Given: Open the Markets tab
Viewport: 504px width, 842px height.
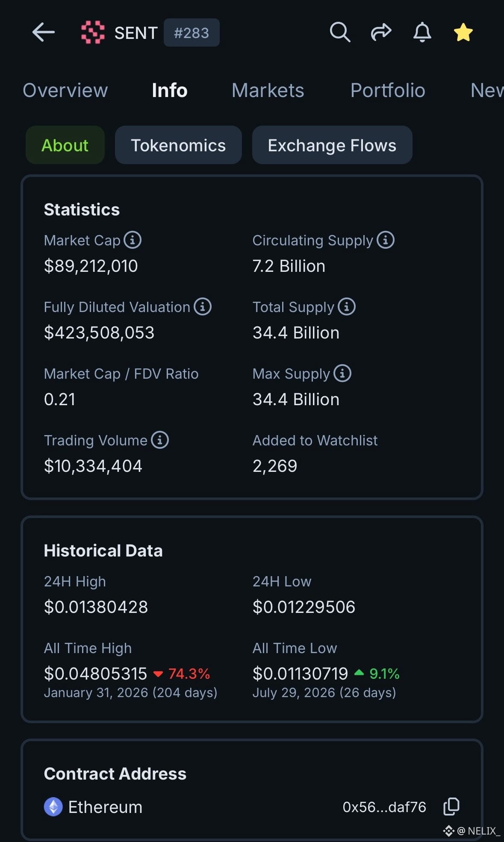Looking at the screenshot, I should pos(268,90).
